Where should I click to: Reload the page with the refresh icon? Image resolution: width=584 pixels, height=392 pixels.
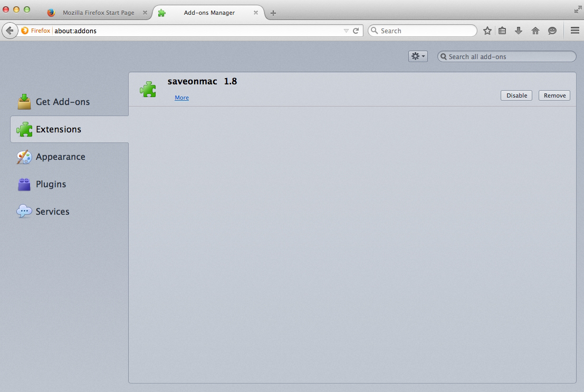coord(356,31)
